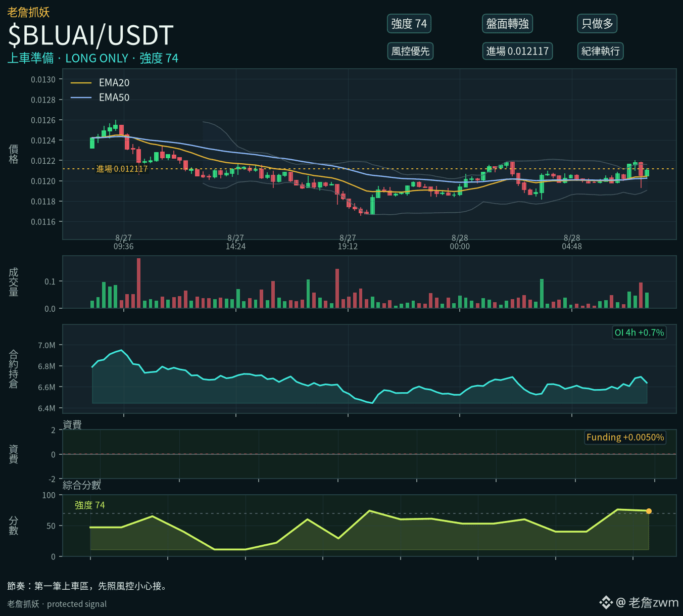
Task: Click the 節奏 note text at the bottom
Action: point(87,586)
